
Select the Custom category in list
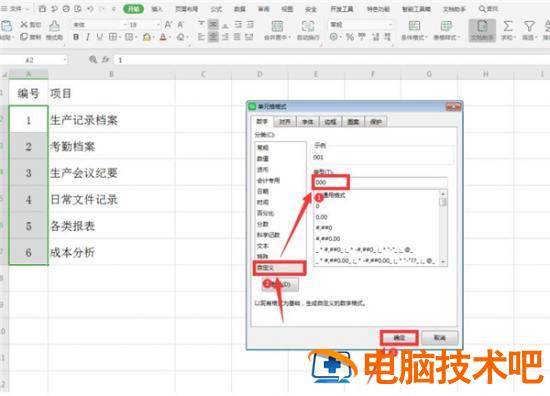point(280,268)
